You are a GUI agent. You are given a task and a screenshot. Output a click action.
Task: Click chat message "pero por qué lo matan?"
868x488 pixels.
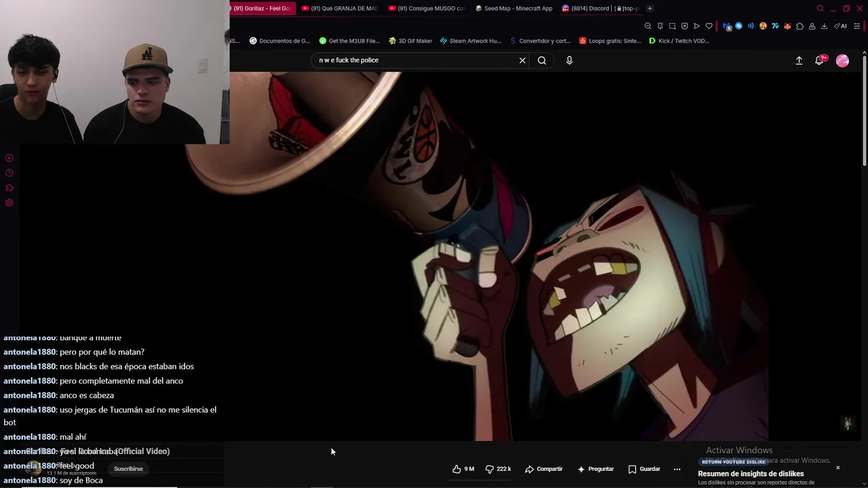coord(102,352)
